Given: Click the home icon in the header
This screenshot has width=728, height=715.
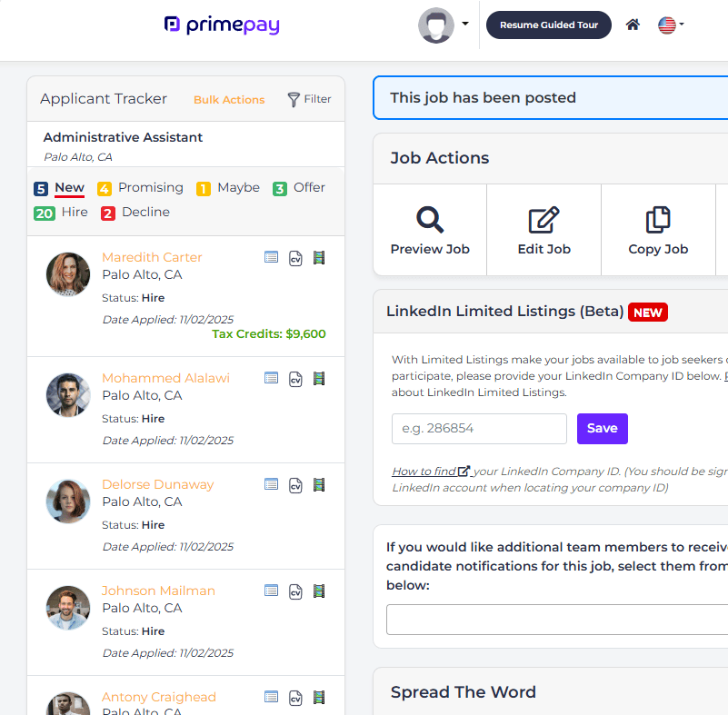Looking at the screenshot, I should pos(633,25).
